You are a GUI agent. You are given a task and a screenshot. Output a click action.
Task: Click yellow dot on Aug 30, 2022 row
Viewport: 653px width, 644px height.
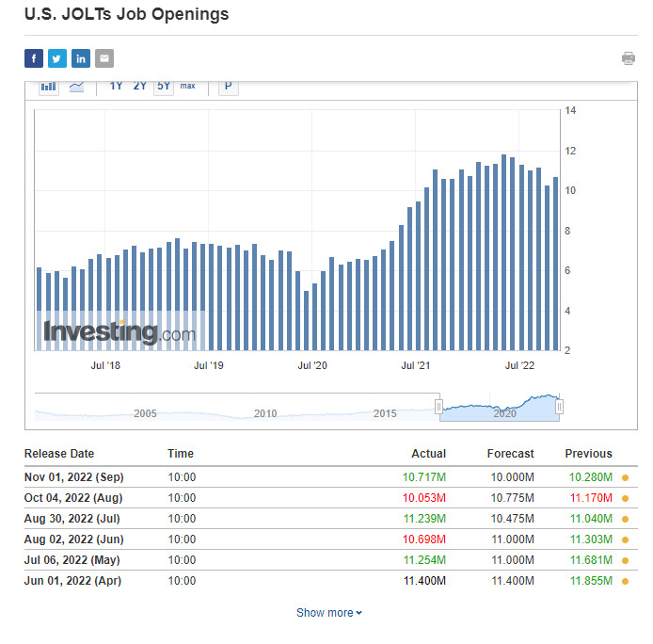point(625,519)
